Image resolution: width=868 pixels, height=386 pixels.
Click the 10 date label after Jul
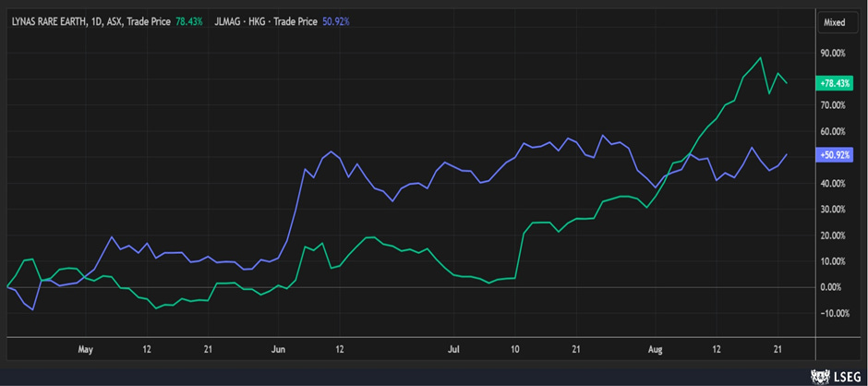(515, 349)
